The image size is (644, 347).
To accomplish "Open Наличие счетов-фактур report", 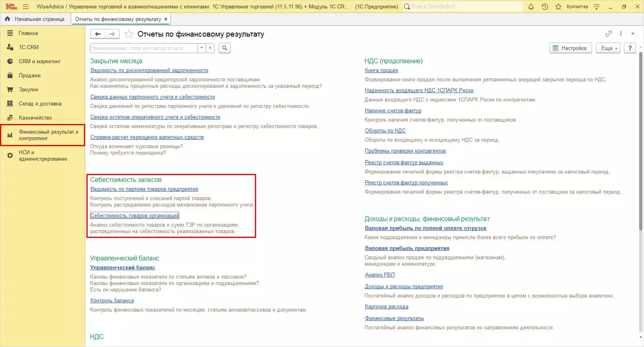I will click(x=393, y=111).
